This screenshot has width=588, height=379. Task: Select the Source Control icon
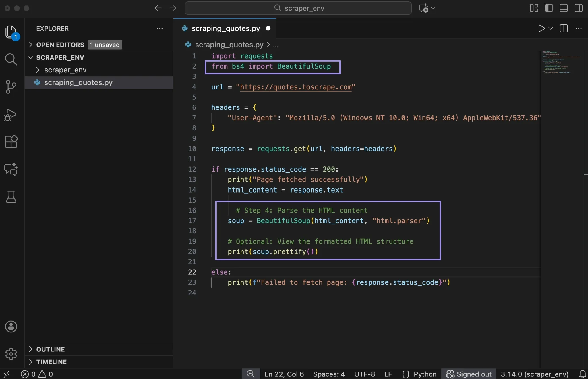coord(11,87)
